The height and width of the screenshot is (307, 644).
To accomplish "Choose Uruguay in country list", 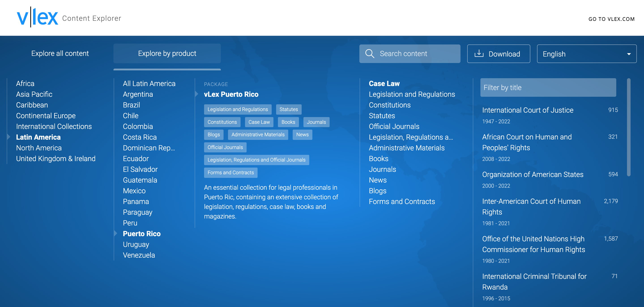I will [x=136, y=244].
